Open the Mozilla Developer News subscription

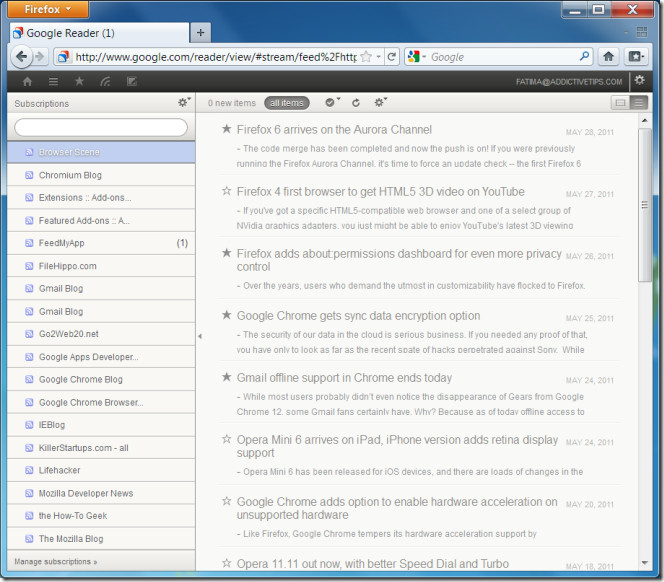pyautogui.click(x=101, y=493)
